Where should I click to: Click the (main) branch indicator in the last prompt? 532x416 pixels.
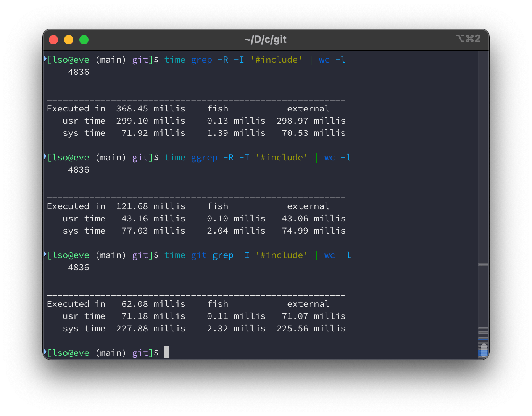[x=111, y=353]
